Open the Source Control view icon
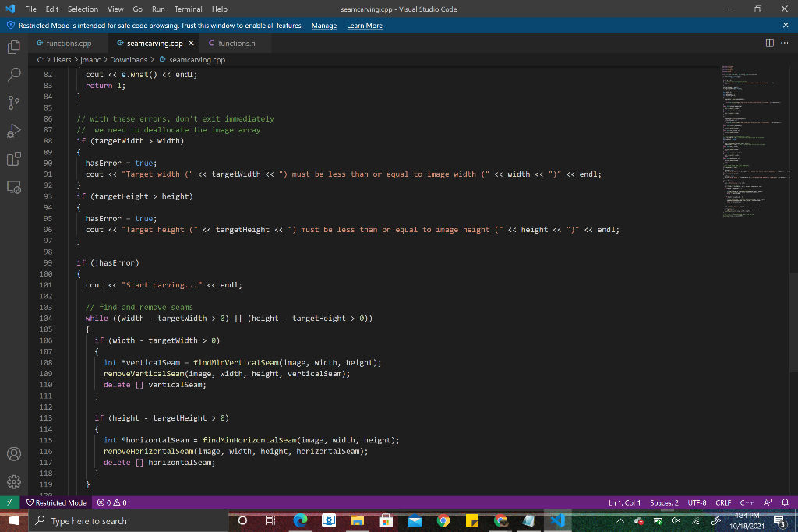This screenshot has height=532, width=798. pos(14,103)
